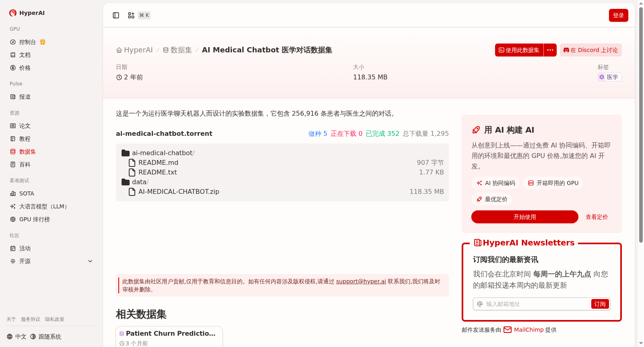Click the 登录 login button

pos(619,15)
